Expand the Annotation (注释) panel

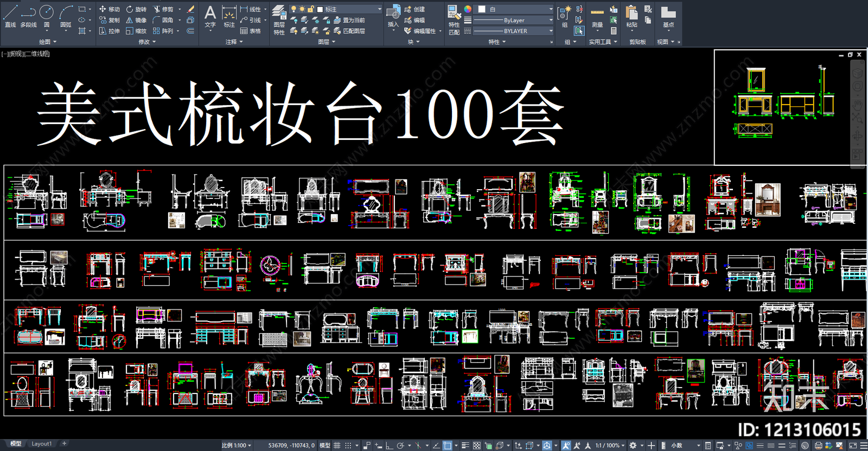234,42
